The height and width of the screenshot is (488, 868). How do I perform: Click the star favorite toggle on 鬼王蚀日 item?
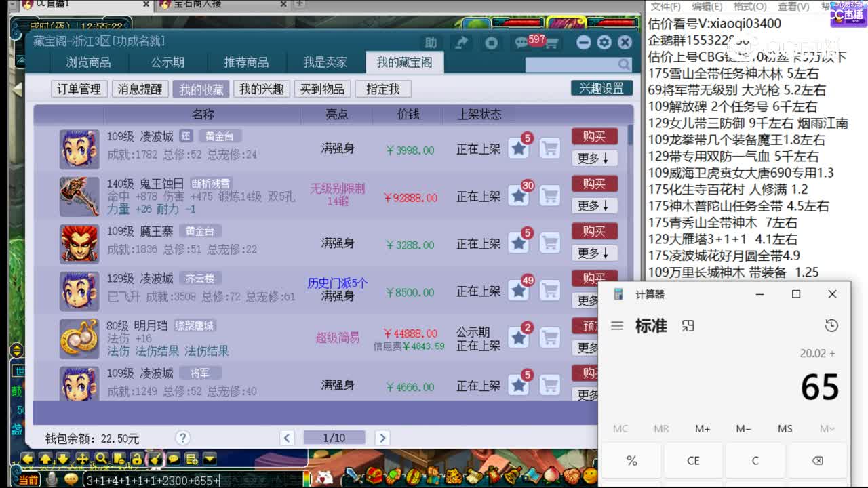click(519, 195)
